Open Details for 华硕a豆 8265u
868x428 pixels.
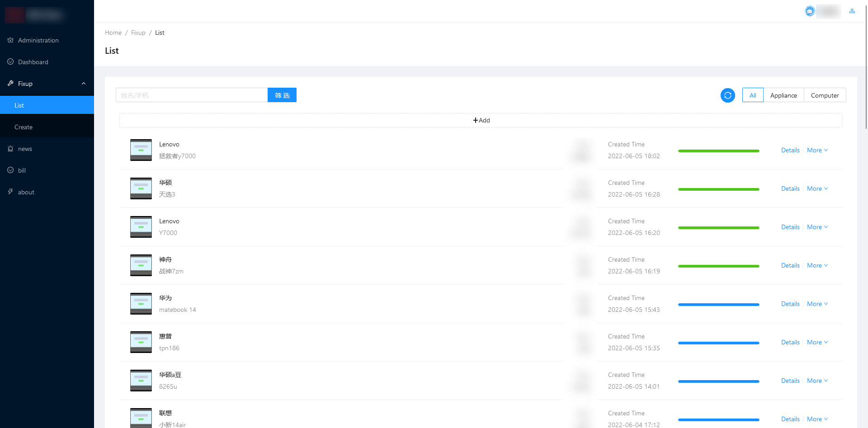pos(790,381)
